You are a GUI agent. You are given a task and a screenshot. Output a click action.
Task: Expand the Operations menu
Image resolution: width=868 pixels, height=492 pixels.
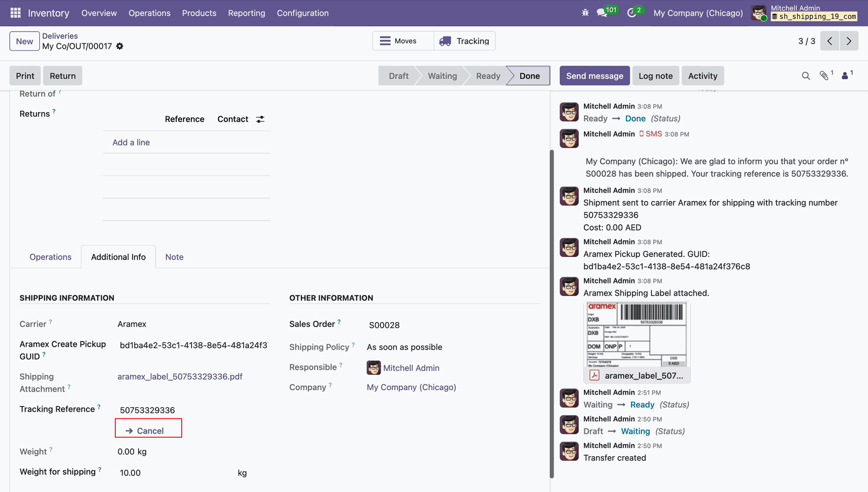coord(149,13)
